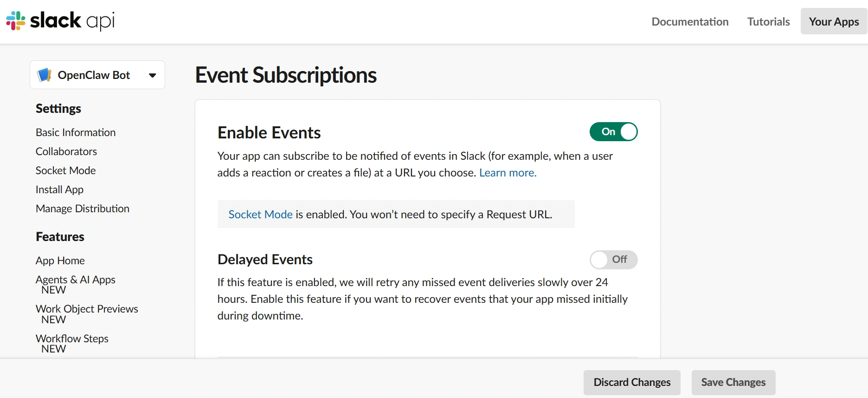Click the Delayed Events heading text
Image resolution: width=868 pixels, height=398 pixels.
pos(265,260)
